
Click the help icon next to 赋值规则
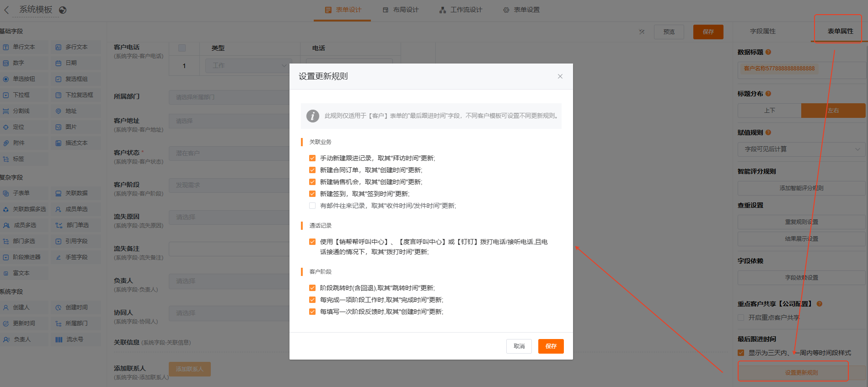tap(768, 133)
